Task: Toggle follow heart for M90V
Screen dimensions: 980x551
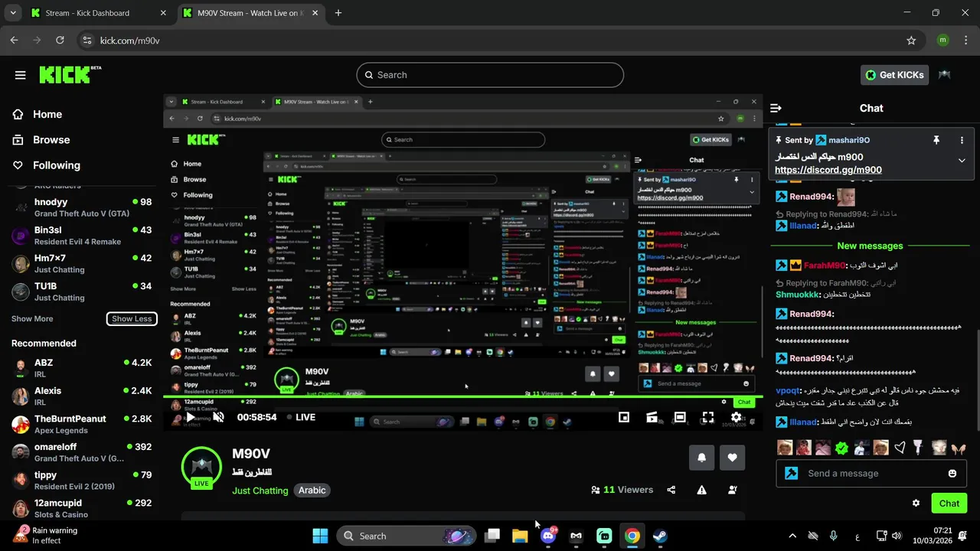Action: tap(732, 458)
